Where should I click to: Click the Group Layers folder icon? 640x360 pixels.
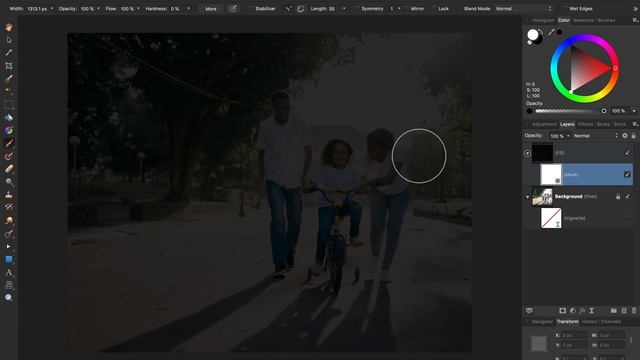[613, 311]
